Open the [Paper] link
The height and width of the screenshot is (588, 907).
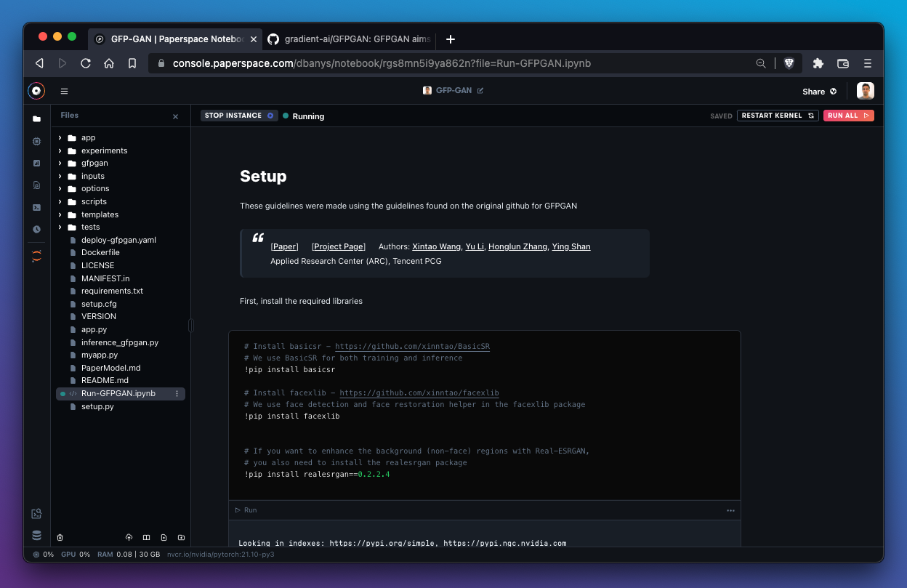pyautogui.click(x=284, y=246)
